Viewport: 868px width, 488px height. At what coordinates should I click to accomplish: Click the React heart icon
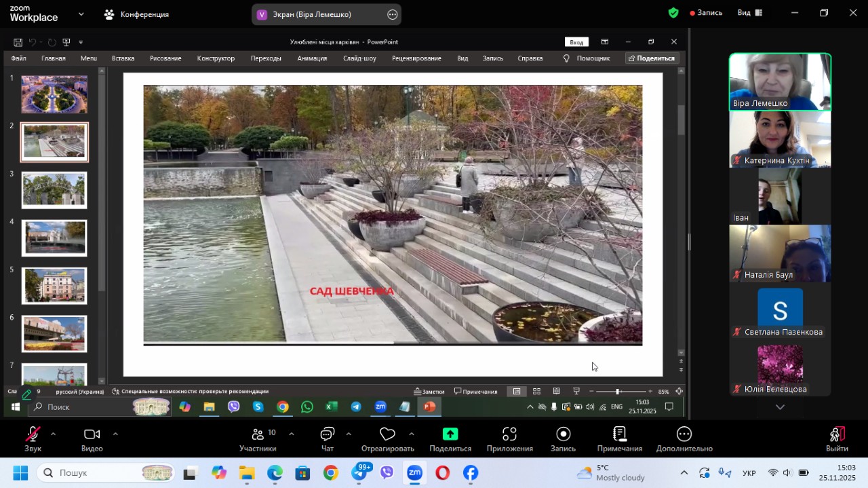pyautogui.click(x=387, y=435)
